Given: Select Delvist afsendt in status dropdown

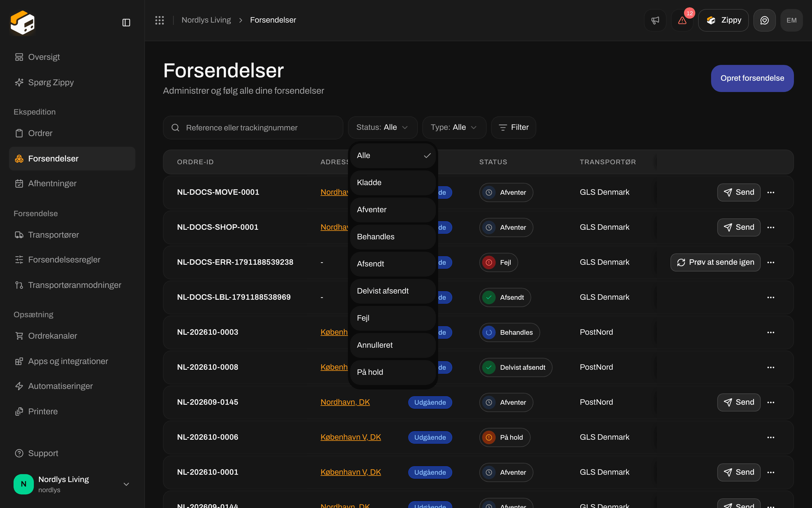Looking at the screenshot, I should (393, 291).
